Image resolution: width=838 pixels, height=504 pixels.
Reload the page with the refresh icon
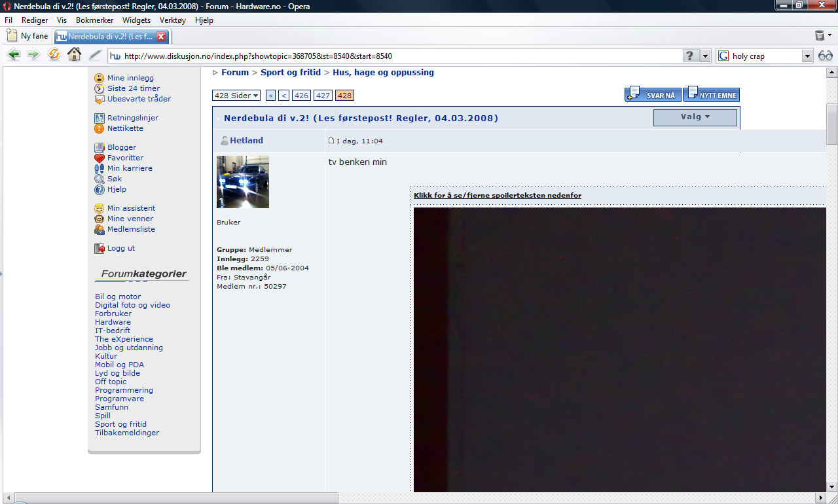[54, 55]
